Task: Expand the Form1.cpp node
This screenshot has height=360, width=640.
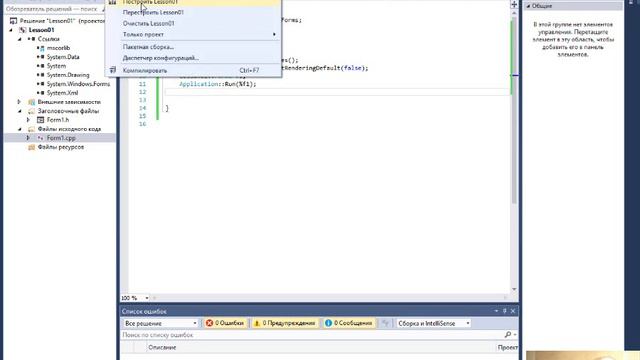Action: point(28,138)
